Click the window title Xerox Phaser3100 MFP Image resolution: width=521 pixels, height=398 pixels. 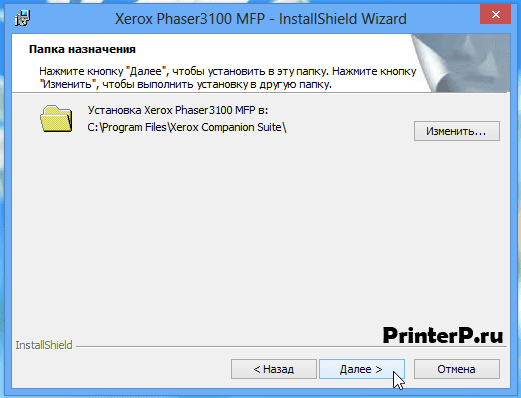pyautogui.click(x=190, y=19)
